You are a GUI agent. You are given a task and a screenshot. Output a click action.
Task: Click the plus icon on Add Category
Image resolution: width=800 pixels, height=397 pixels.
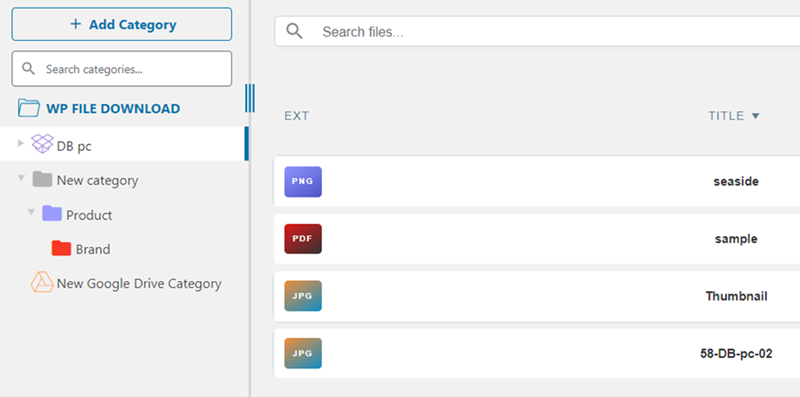click(76, 24)
